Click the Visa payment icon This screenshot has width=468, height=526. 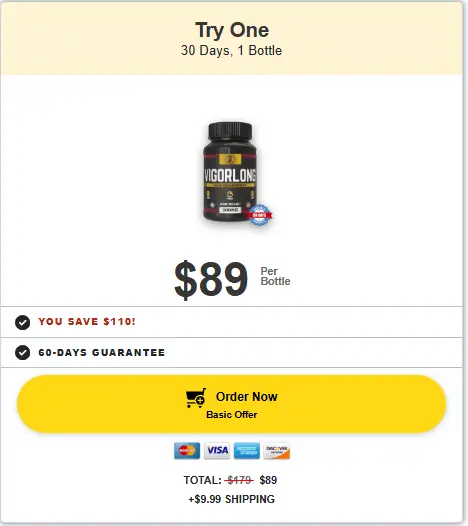tap(217, 451)
